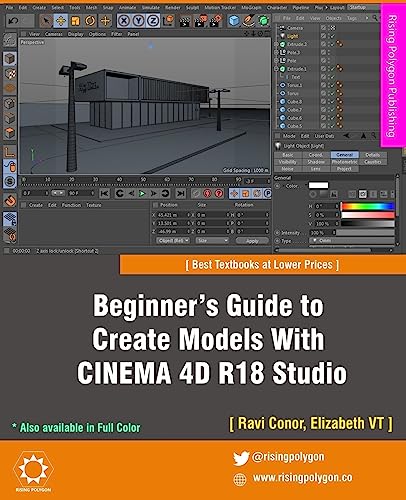The width and height of the screenshot is (406, 500).
Task: Switch to the Shadow tab
Action: pos(316,162)
